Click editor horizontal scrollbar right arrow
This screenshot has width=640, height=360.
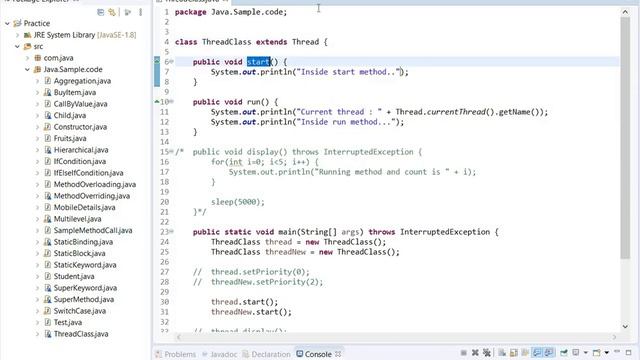[614, 337]
